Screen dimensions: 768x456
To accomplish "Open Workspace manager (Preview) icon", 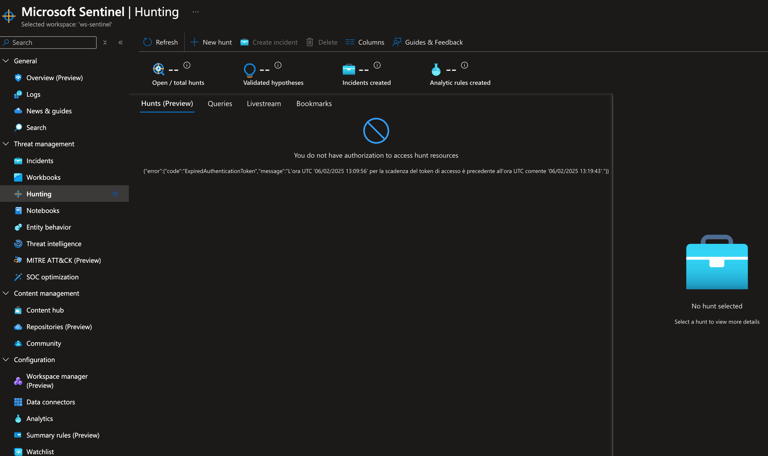I will point(18,381).
